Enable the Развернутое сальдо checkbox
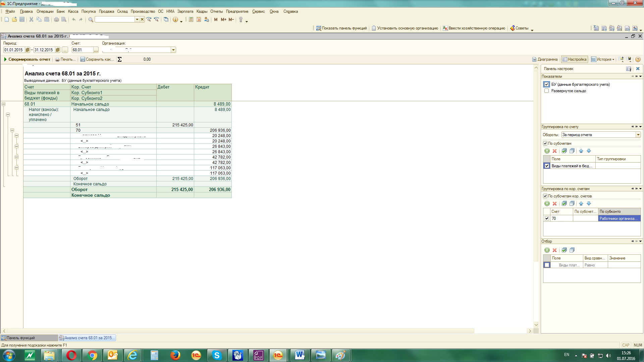This screenshot has height=362, width=644. (546, 91)
